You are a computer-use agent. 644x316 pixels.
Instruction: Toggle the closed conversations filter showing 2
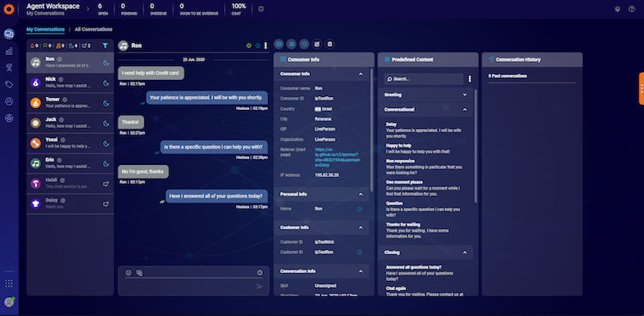[86, 46]
